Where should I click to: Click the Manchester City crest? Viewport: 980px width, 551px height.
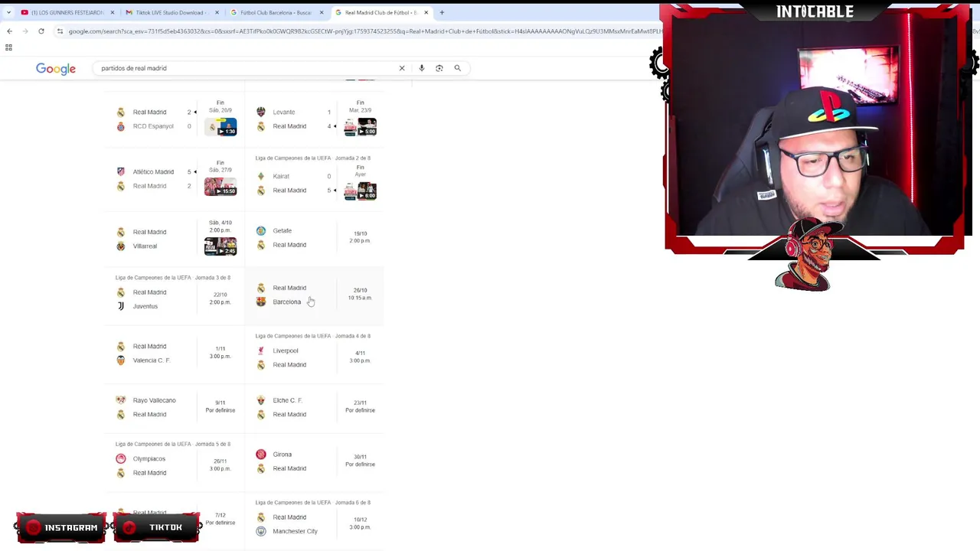coord(261,531)
